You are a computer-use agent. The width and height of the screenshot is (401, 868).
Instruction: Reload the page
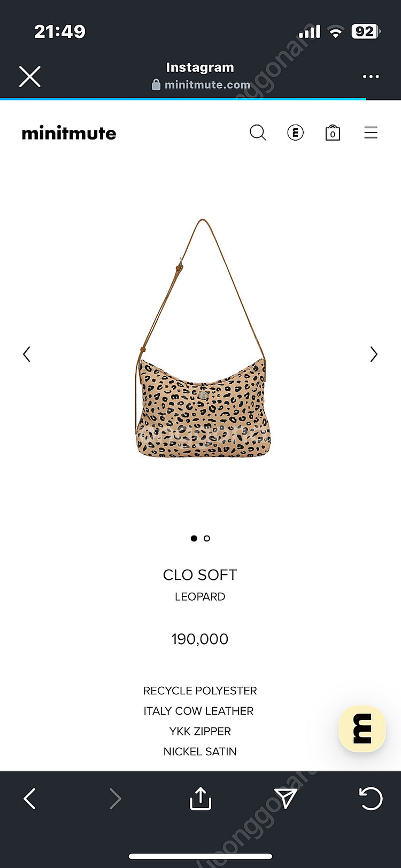pos(371,799)
